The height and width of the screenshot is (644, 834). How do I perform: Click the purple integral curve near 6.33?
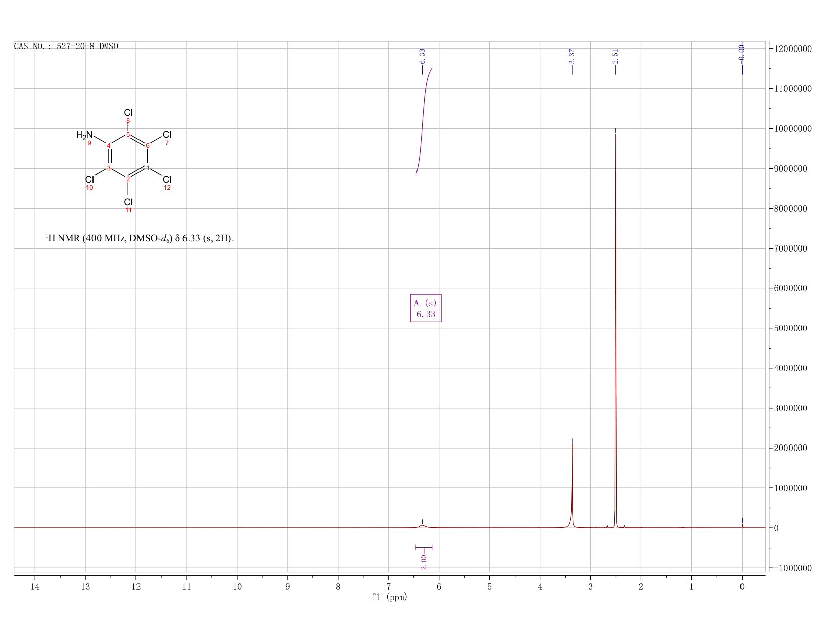tap(422, 121)
